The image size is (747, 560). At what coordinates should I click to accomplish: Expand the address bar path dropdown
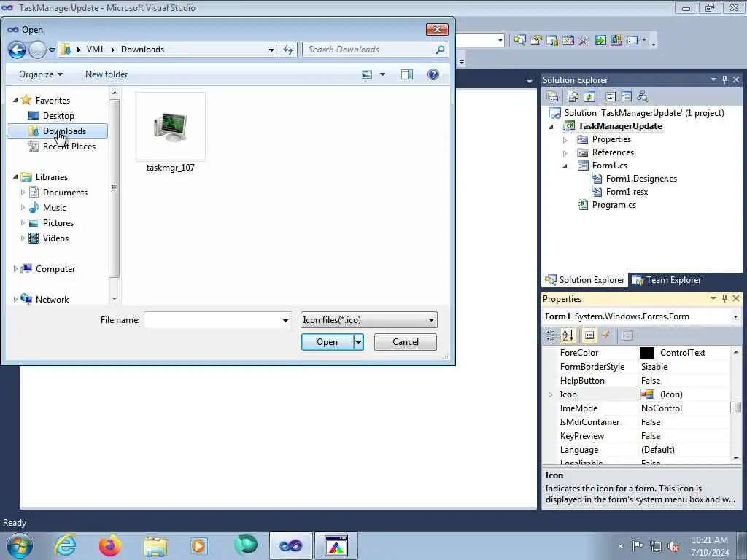[271, 50]
